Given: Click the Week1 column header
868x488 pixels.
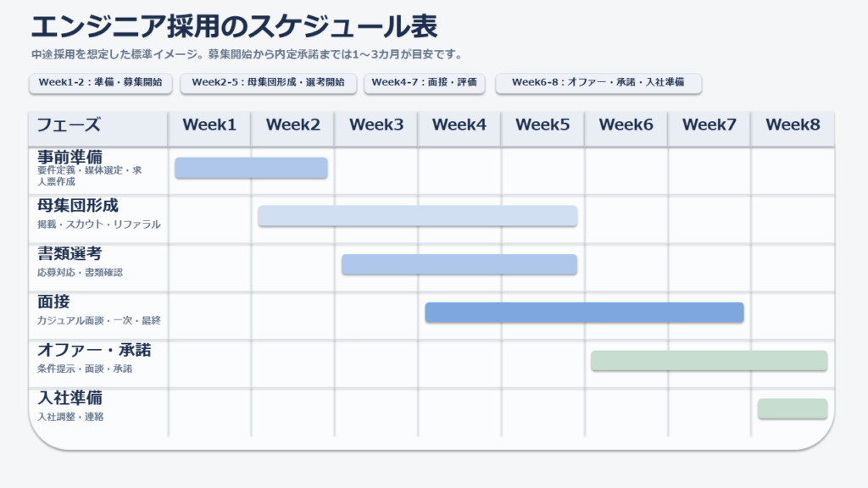Looking at the screenshot, I should pyautogui.click(x=209, y=125).
